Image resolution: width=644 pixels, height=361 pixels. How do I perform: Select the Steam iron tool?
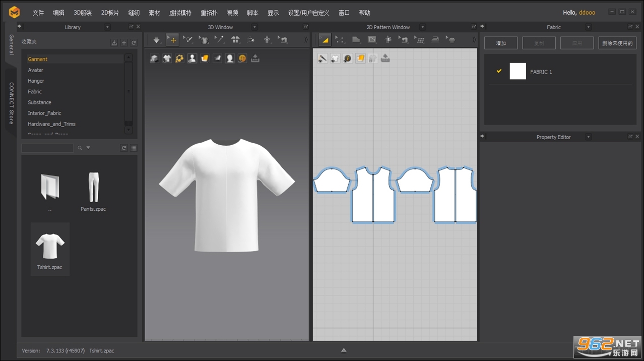coord(435,40)
